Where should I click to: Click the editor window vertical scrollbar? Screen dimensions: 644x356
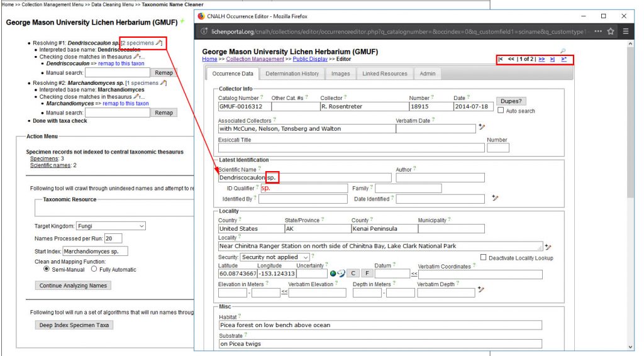[x=631, y=195]
